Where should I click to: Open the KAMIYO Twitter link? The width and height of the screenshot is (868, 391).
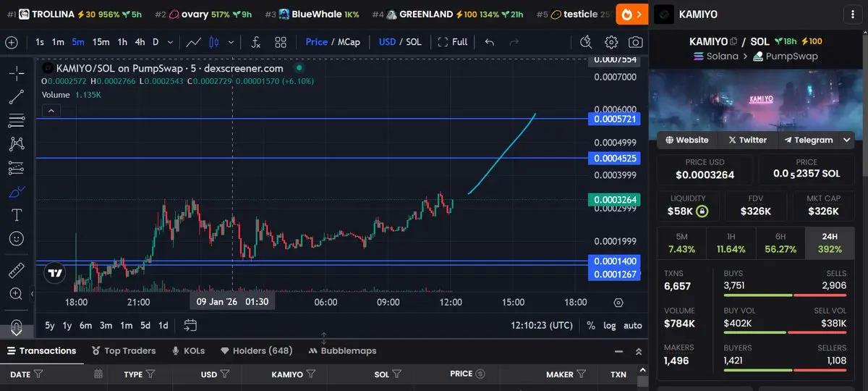click(747, 140)
